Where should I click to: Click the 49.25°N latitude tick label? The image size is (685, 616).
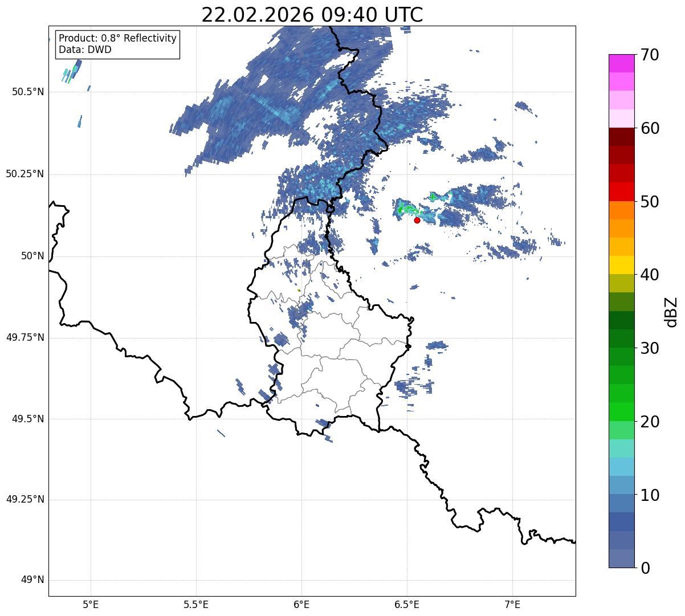click(25, 500)
